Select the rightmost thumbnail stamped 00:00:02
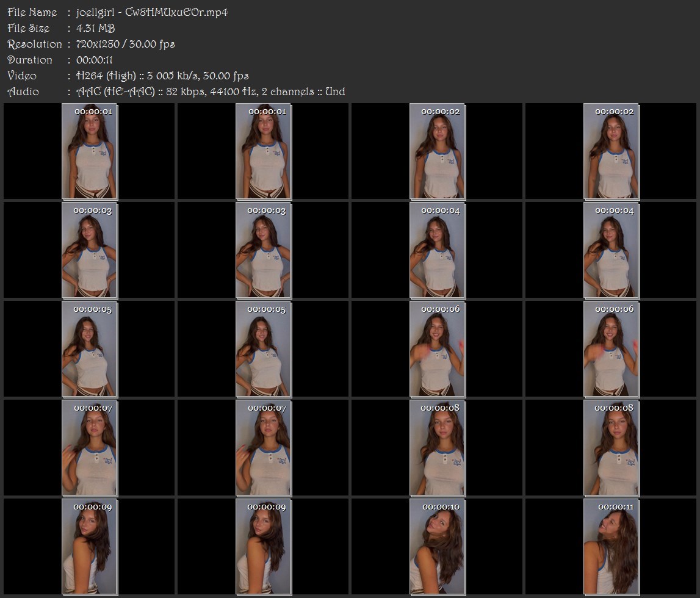 (611, 151)
